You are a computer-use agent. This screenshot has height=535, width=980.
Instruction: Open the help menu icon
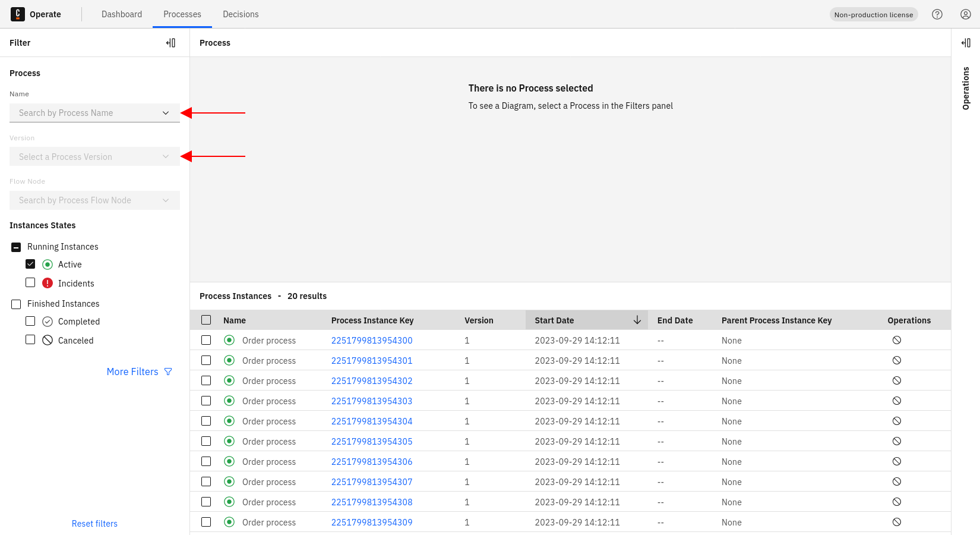pyautogui.click(x=937, y=14)
